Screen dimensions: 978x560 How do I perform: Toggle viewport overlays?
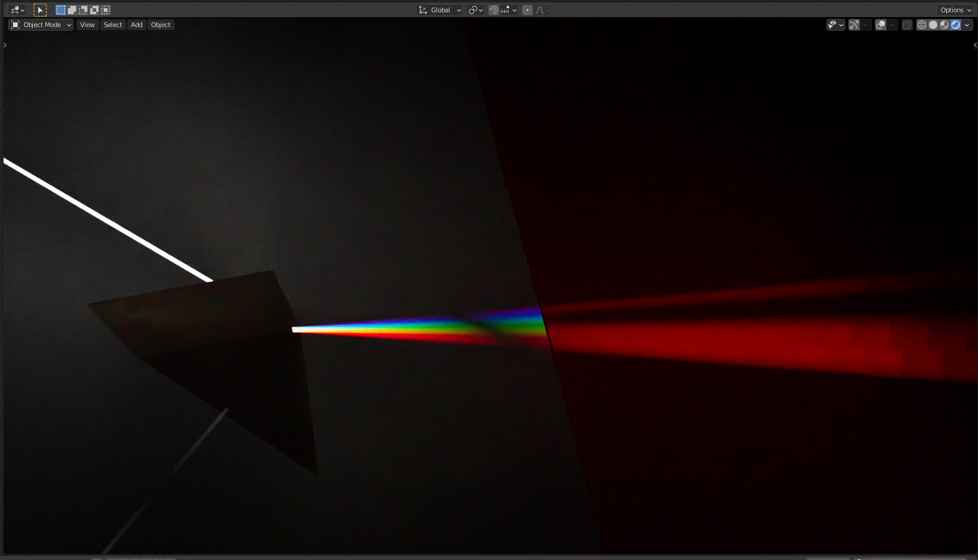click(x=881, y=25)
